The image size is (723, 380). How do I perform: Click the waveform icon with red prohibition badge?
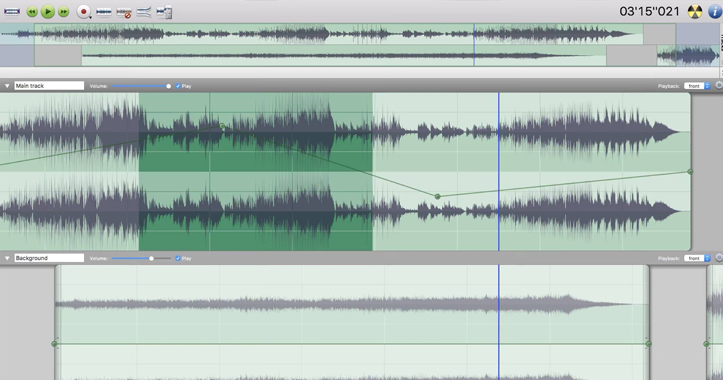(x=124, y=12)
